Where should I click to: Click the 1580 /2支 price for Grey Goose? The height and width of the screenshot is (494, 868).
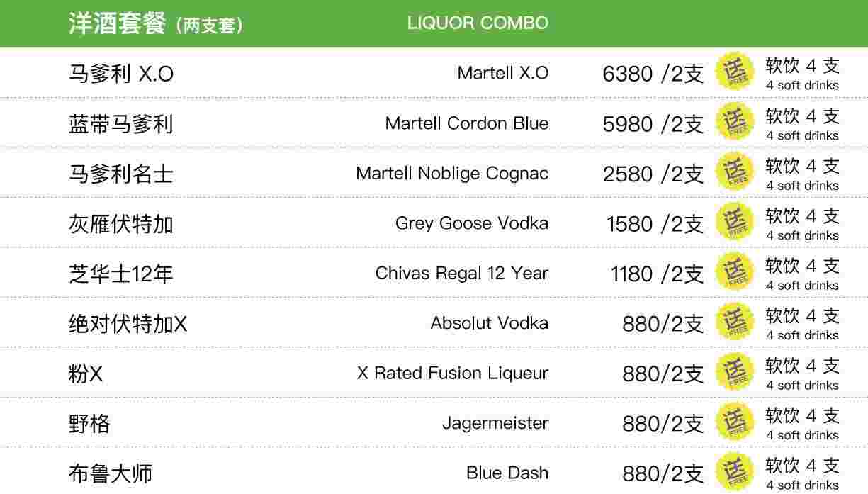point(655,224)
